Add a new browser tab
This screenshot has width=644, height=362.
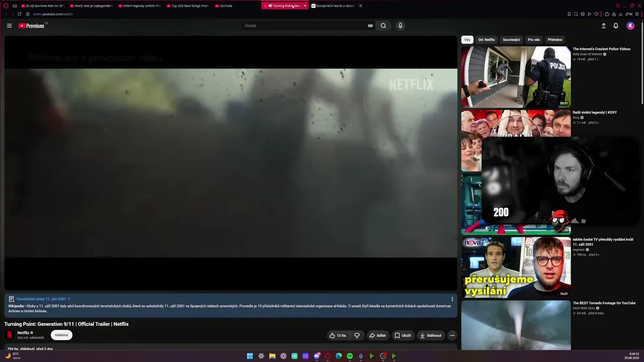(x=360, y=6)
